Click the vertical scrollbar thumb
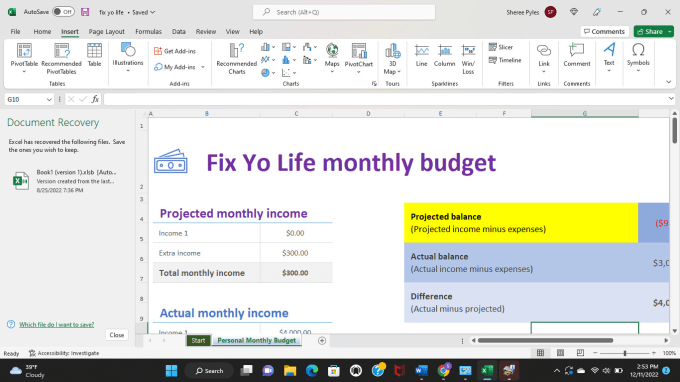 tap(674, 130)
